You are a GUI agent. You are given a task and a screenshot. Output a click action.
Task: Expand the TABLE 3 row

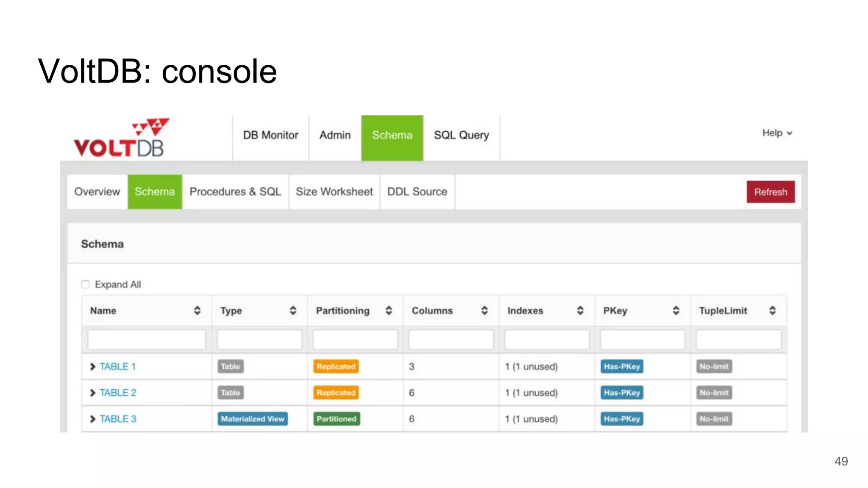[x=92, y=419]
